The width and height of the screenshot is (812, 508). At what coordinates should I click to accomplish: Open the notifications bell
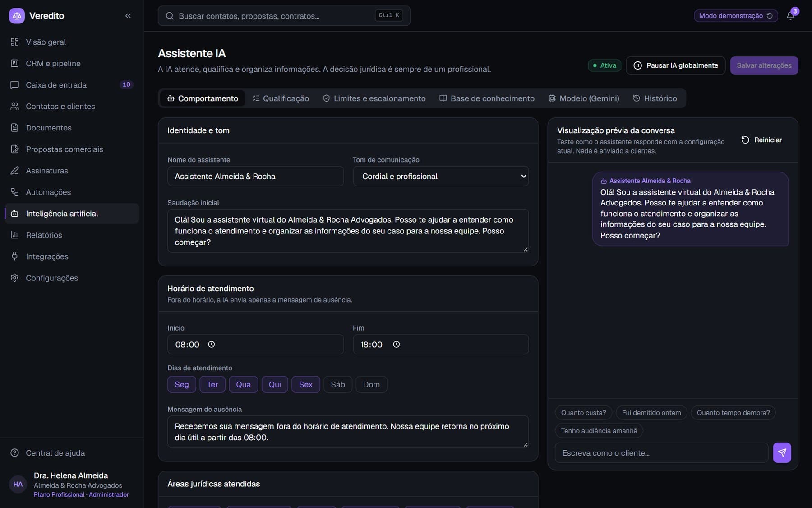pyautogui.click(x=790, y=16)
